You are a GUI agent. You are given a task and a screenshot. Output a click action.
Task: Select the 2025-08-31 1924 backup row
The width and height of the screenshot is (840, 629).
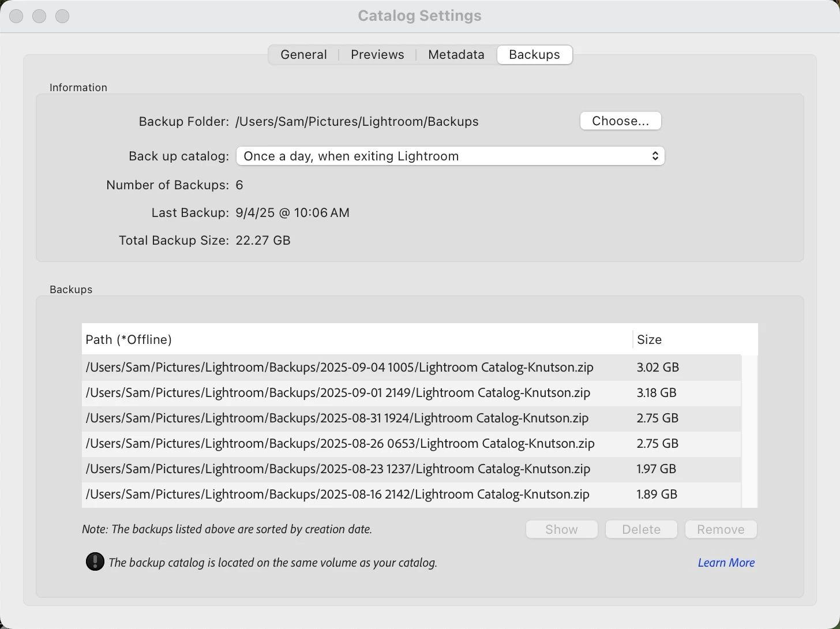pos(411,418)
